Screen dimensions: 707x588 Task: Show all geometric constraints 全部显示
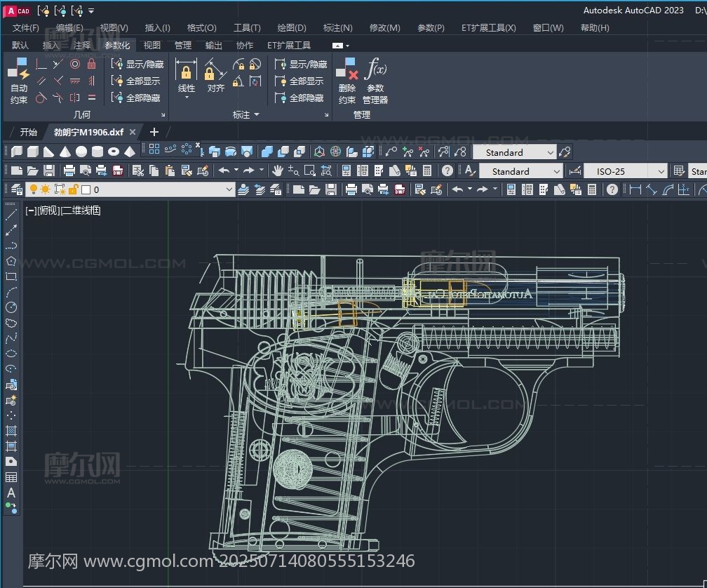[x=135, y=81]
